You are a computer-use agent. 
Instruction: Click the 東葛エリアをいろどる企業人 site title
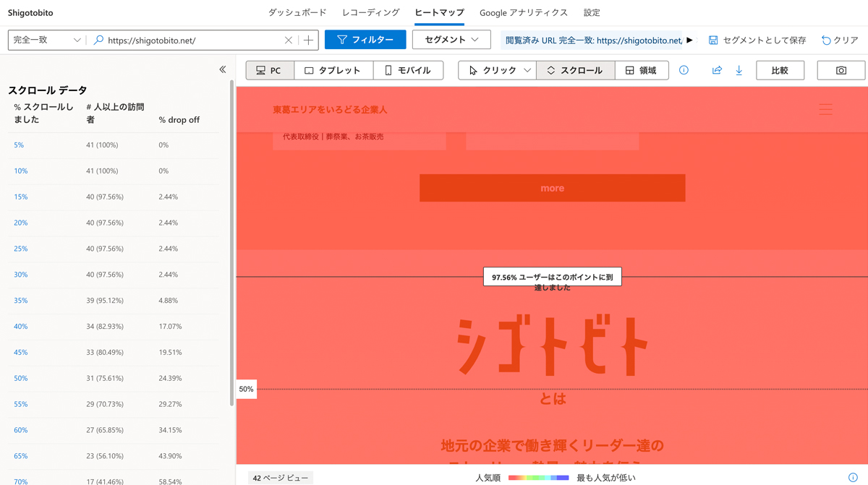coord(330,110)
